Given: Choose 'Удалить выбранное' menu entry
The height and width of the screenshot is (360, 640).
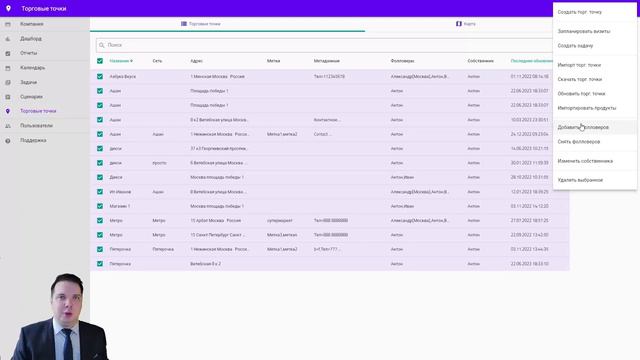Looking at the screenshot, I should [x=580, y=180].
